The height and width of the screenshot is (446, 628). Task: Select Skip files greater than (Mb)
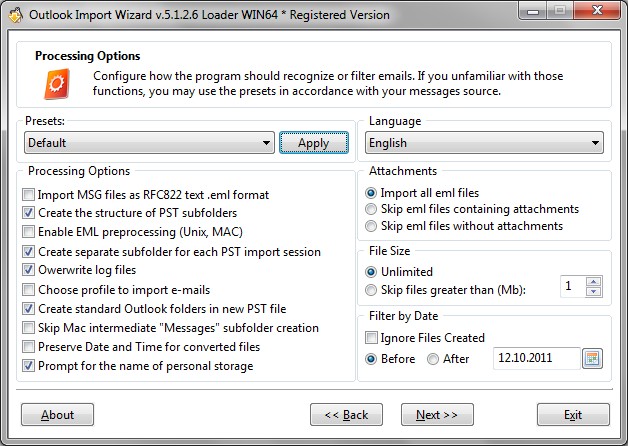371,290
